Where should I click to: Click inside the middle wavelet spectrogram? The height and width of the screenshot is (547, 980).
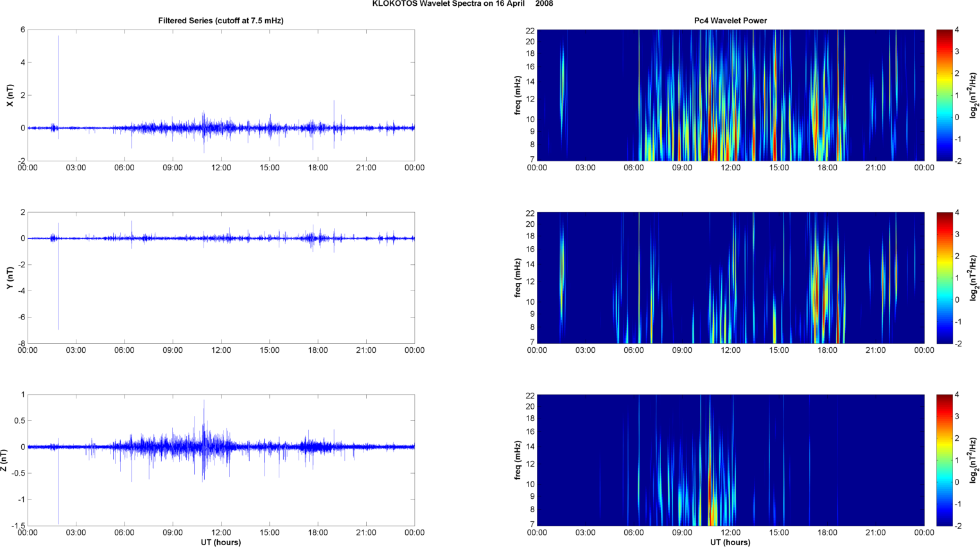(730, 278)
